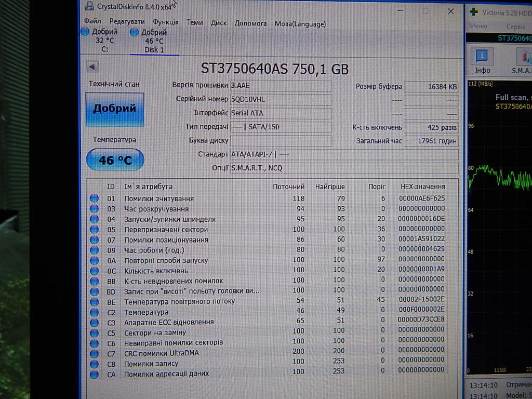Screen dimensions: 532x399
Task: Open the Редагувати menu
Action: tap(127, 22)
